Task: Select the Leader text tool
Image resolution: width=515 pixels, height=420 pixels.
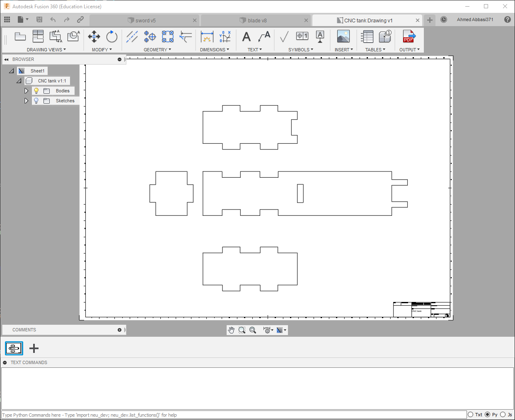Action: [264, 36]
